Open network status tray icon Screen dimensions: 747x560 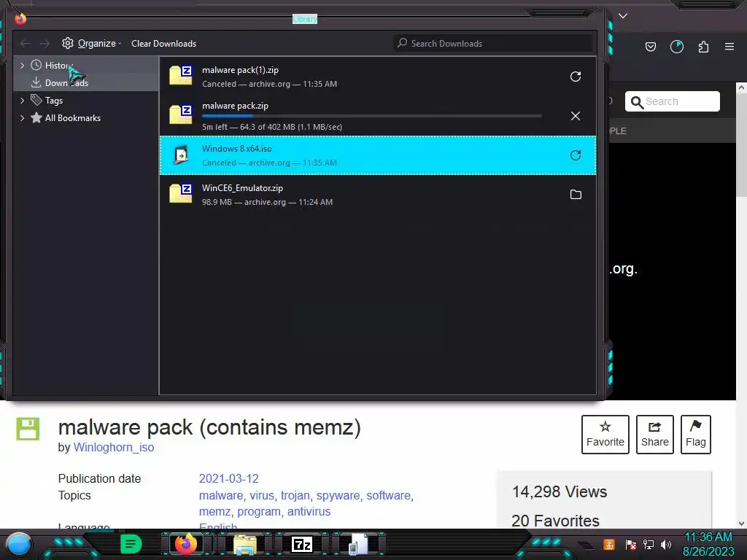[649, 544]
